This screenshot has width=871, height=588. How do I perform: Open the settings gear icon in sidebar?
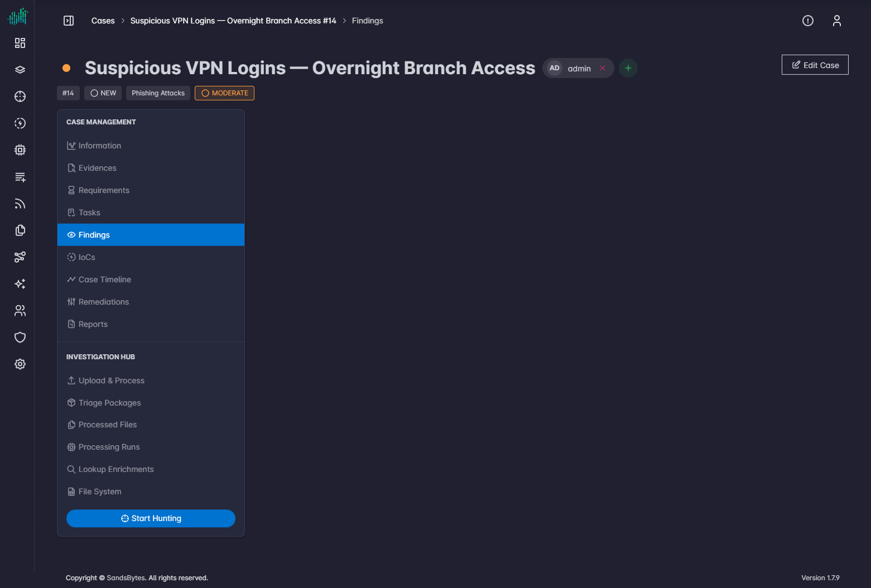pyautogui.click(x=20, y=364)
